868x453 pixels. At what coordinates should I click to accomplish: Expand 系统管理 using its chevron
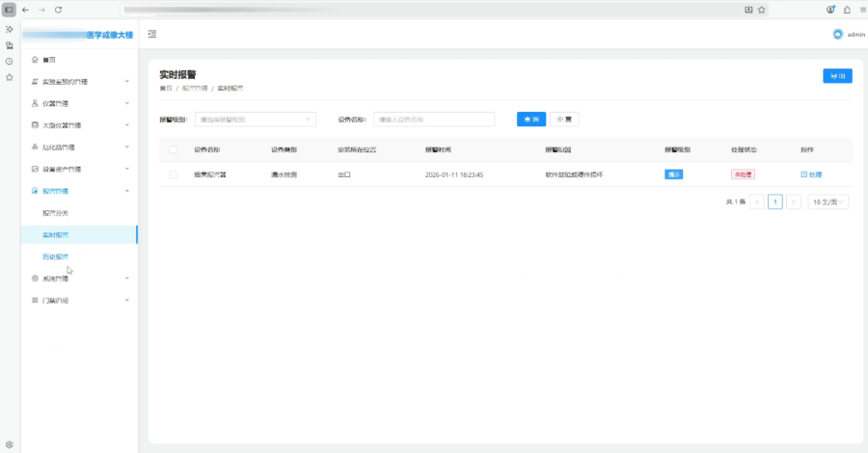(126, 279)
